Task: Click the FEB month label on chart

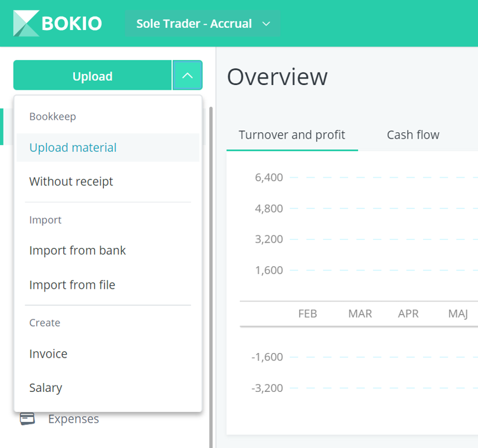Action: pos(307,313)
